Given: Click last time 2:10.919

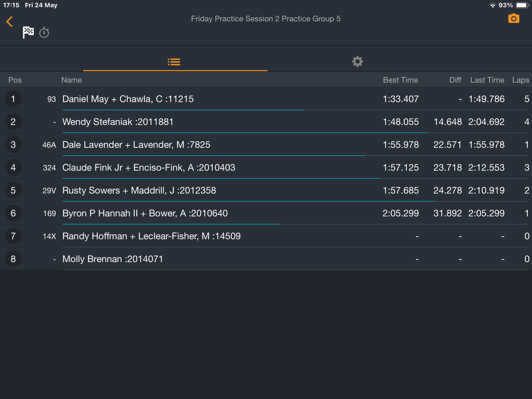Looking at the screenshot, I should pyautogui.click(x=486, y=190).
